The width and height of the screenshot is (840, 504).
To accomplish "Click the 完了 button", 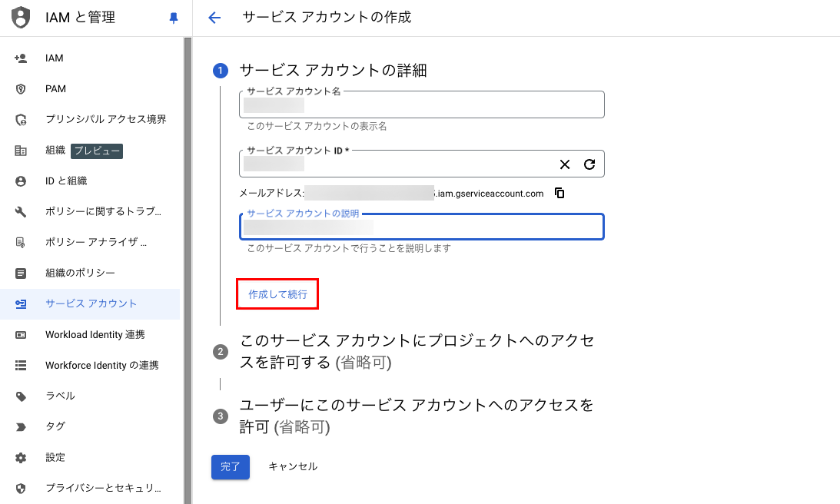I will (231, 466).
